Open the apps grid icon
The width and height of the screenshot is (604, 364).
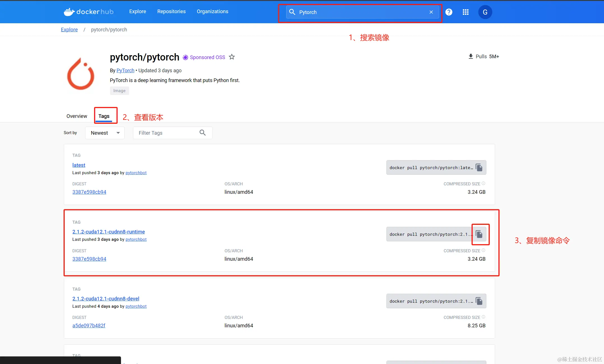(465, 12)
